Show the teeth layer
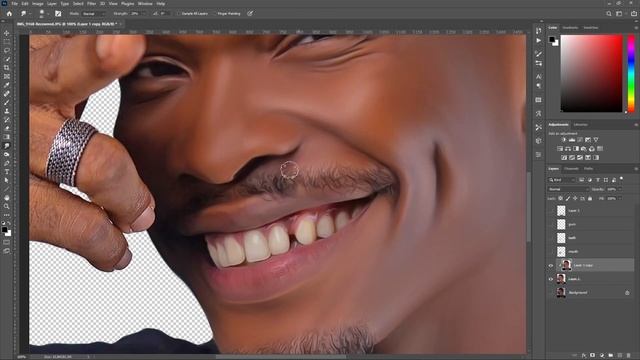This screenshot has height=360, width=640. 551,238
